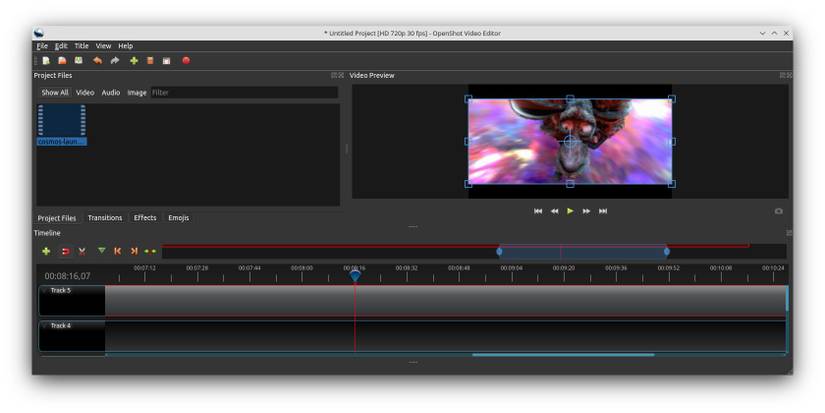Click the left zoom slider handle
Image resolution: width=825 pixels, height=413 pixels.
tap(499, 251)
